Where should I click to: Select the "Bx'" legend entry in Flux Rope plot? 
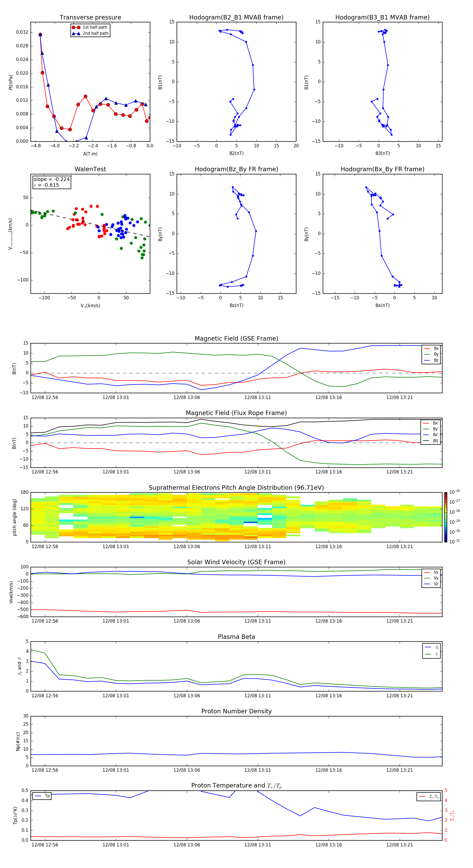point(431,423)
